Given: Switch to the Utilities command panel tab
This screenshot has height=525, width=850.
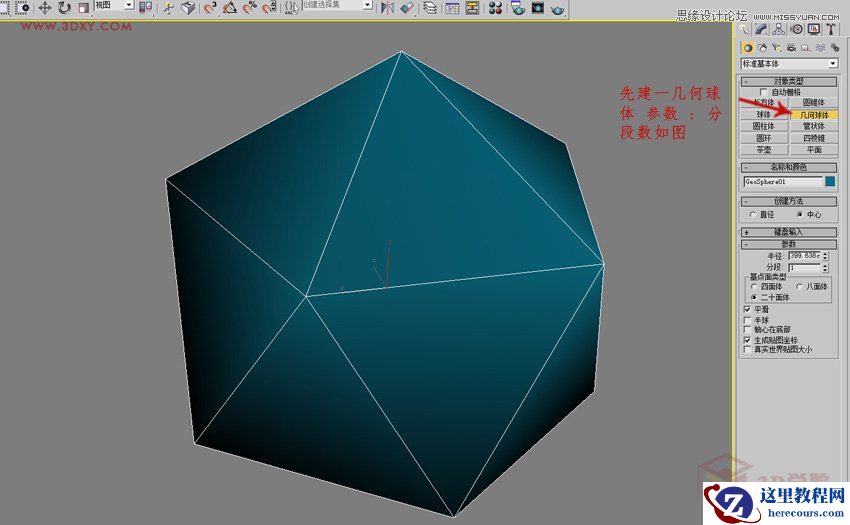Looking at the screenshot, I should pos(830,29).
